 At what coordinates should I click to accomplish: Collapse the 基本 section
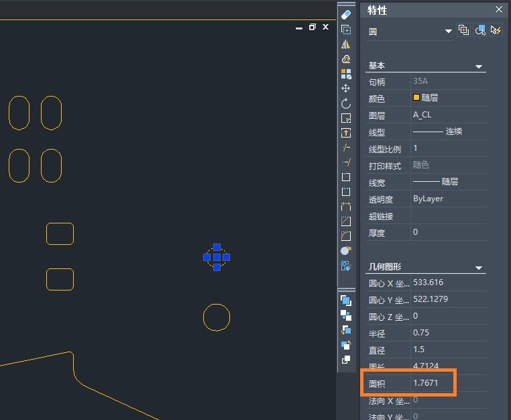[478, 66]
